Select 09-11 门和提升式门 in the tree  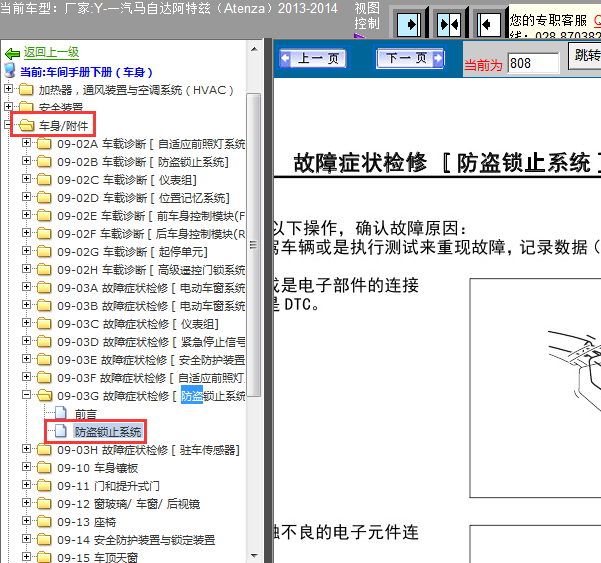point(108,486)
